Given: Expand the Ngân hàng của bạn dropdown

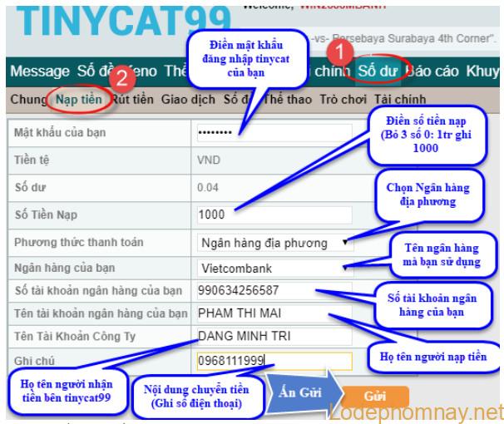Looking at the screenshot, I should pyautogui.click(x=275, y=269).
